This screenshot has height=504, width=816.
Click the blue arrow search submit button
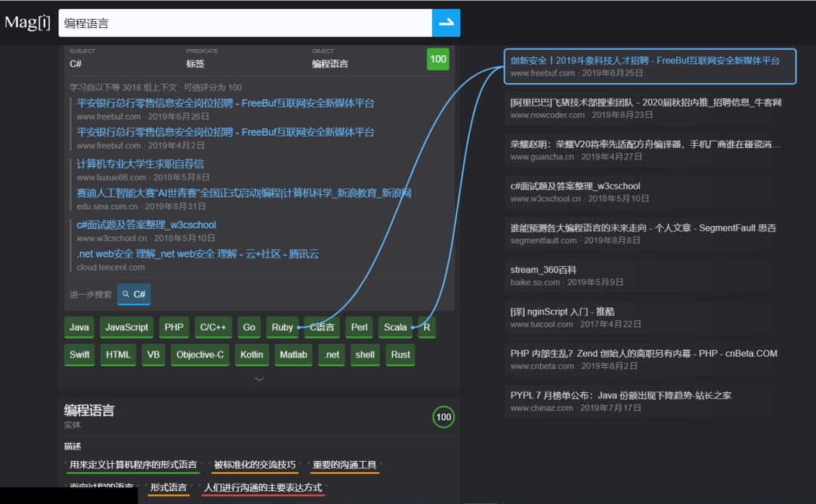tap(446, 23)
